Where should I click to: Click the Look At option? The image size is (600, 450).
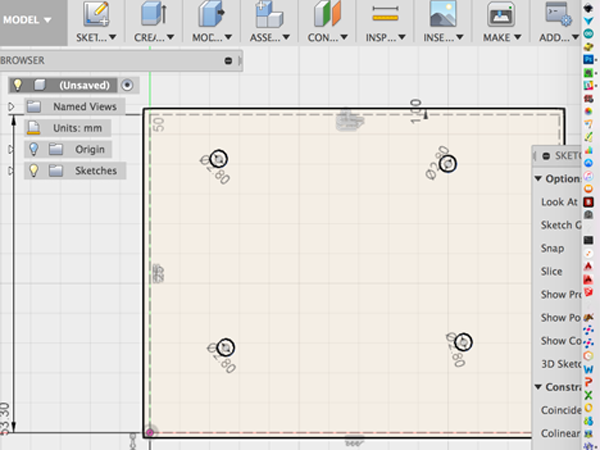coord(559,202)
